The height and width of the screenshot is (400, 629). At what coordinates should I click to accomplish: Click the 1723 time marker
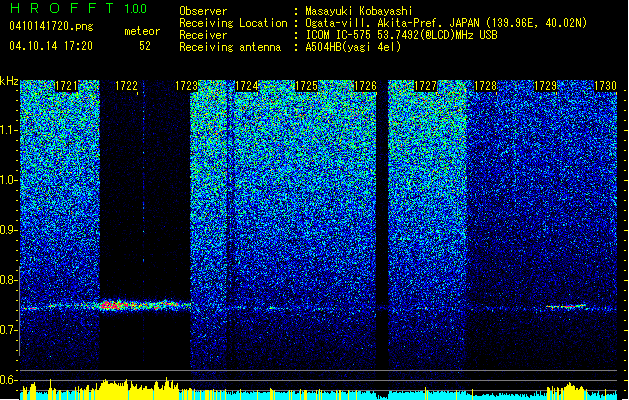[x=187, y=86]
